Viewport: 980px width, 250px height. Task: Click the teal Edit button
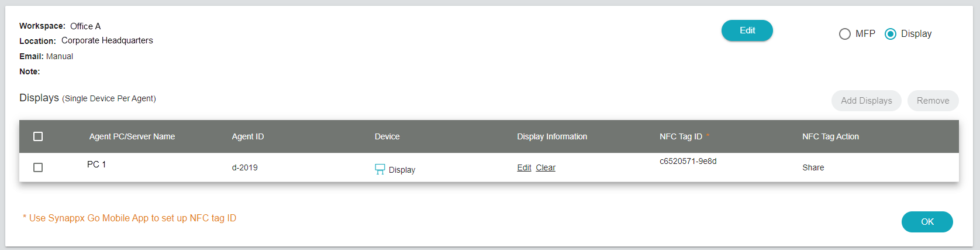pos(747,30)
